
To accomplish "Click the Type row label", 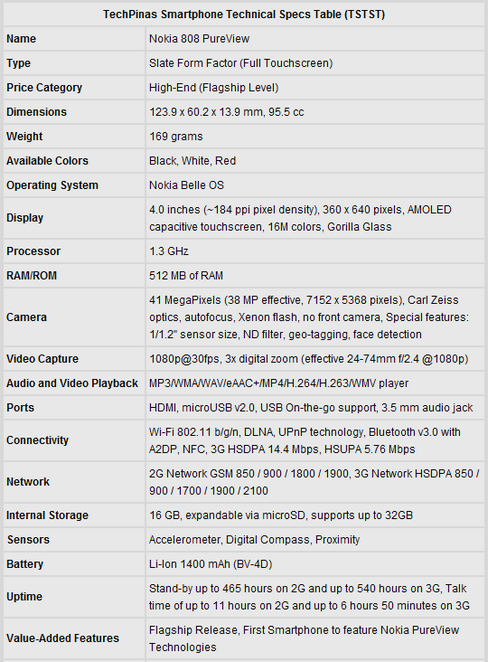I will point(19,63).
